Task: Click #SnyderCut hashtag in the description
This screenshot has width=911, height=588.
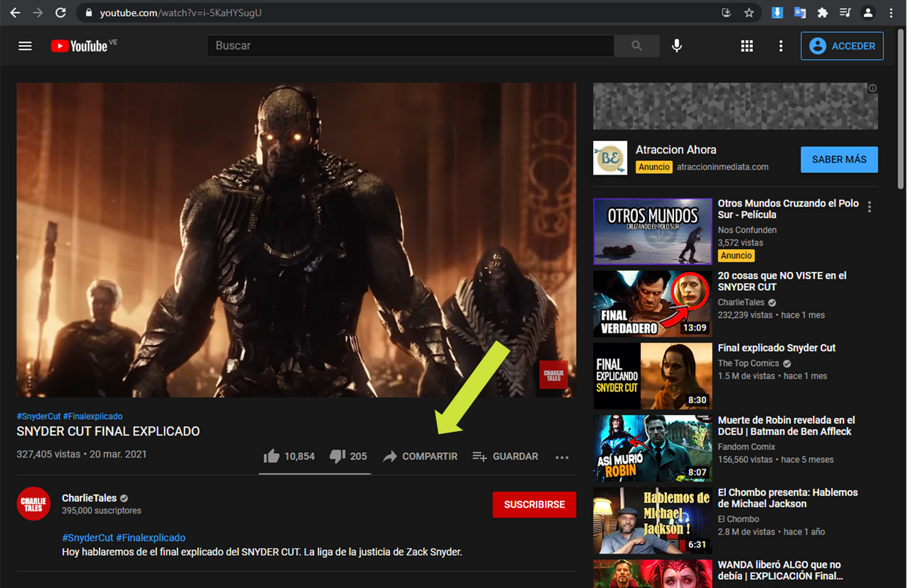Action: pos(88,537)
